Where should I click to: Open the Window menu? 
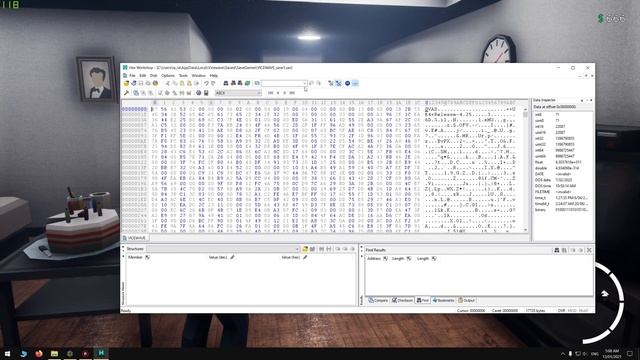(199, 76)
